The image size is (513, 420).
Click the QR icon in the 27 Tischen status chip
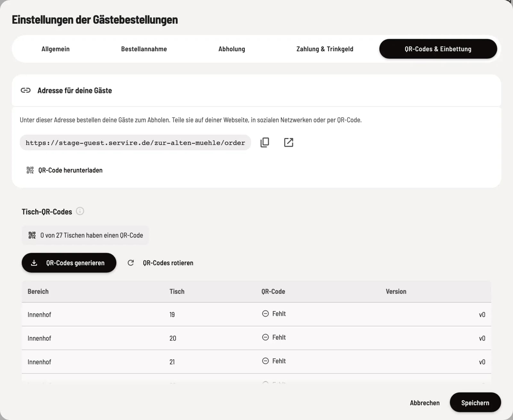coord(32,235)
